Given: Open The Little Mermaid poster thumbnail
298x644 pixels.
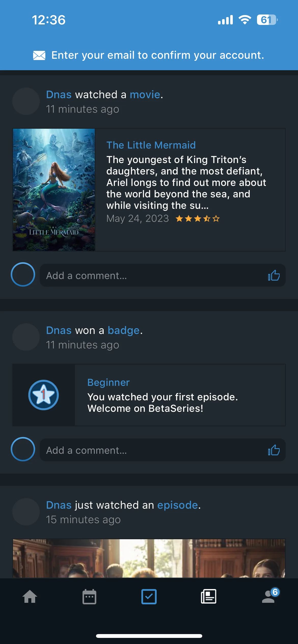Looking at the screenshot, I should point(54,190).
